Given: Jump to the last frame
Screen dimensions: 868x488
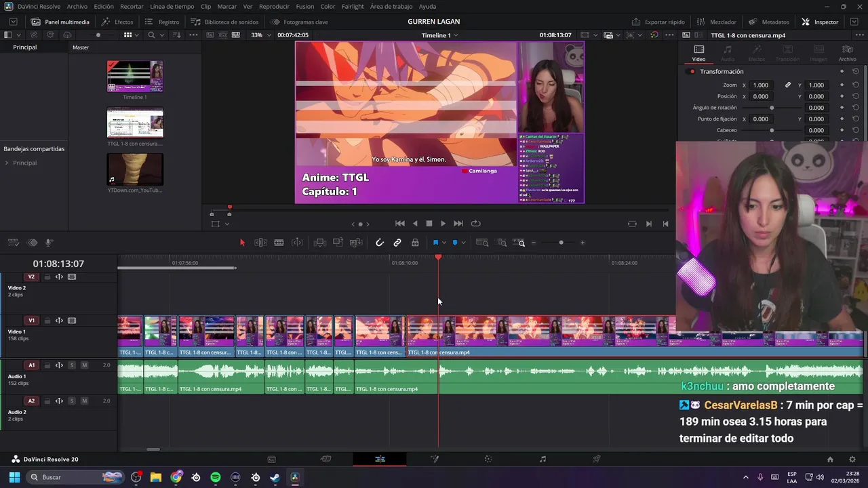Looking at the screenshot, I should [x=458, y=224].
